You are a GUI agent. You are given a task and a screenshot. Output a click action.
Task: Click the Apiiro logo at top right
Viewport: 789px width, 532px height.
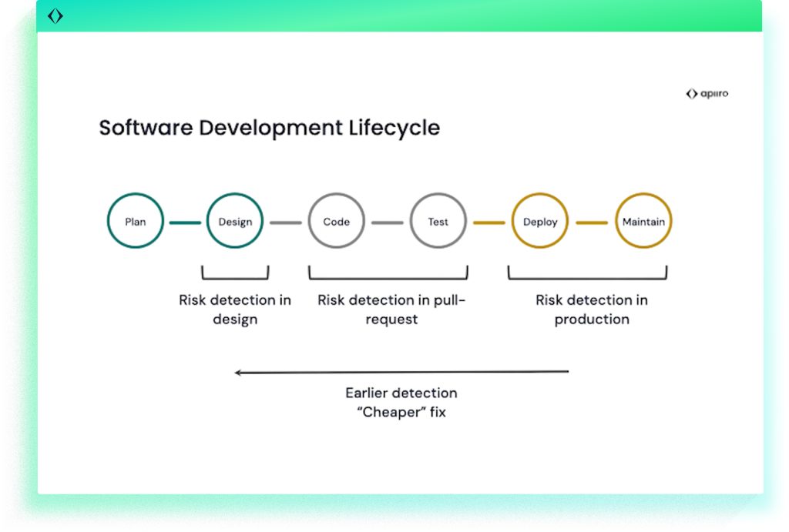click(x=707, y=94)
